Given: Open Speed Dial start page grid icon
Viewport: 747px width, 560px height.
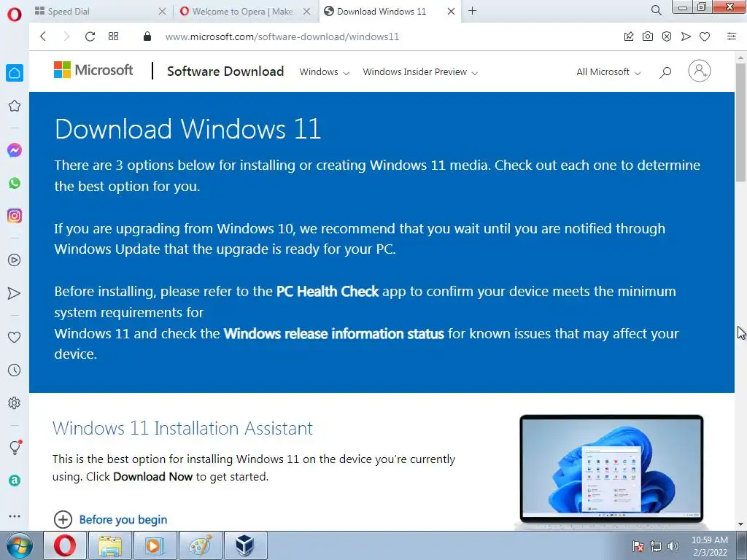Looking at the screenshot, I should coord(113,36).
